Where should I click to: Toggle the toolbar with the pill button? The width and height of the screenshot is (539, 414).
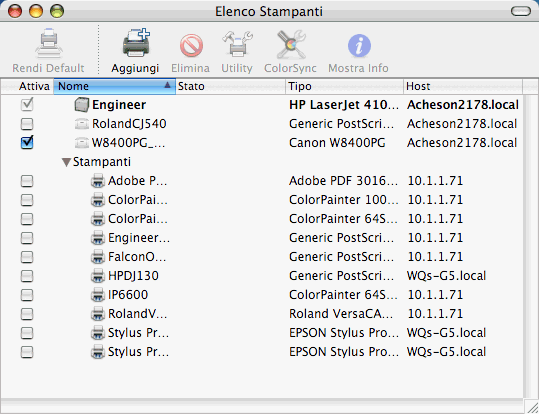point(521,11)
